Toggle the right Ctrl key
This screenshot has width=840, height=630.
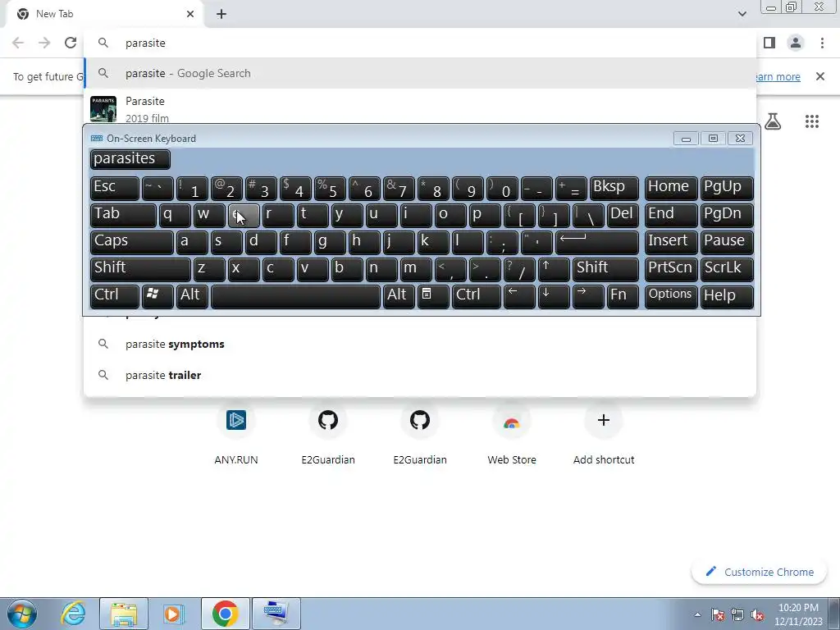coord(477,296)
